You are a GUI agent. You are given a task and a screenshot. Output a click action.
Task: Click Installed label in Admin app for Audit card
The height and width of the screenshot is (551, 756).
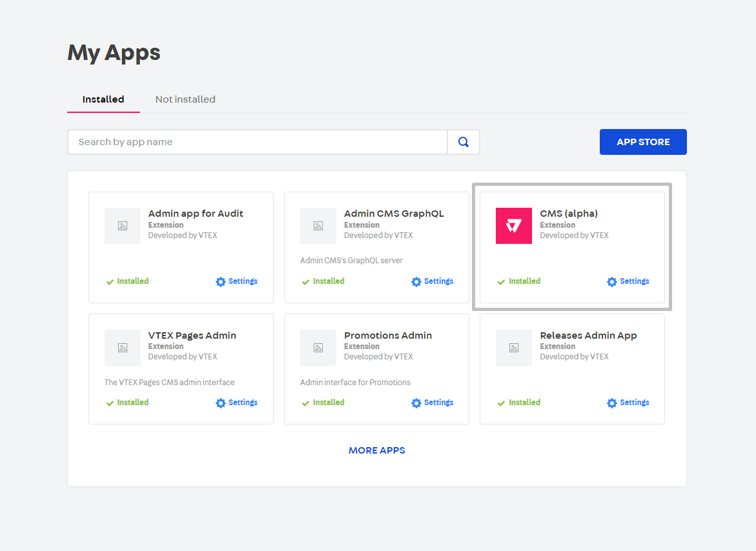pyautogui.click(x=132, y=281)
